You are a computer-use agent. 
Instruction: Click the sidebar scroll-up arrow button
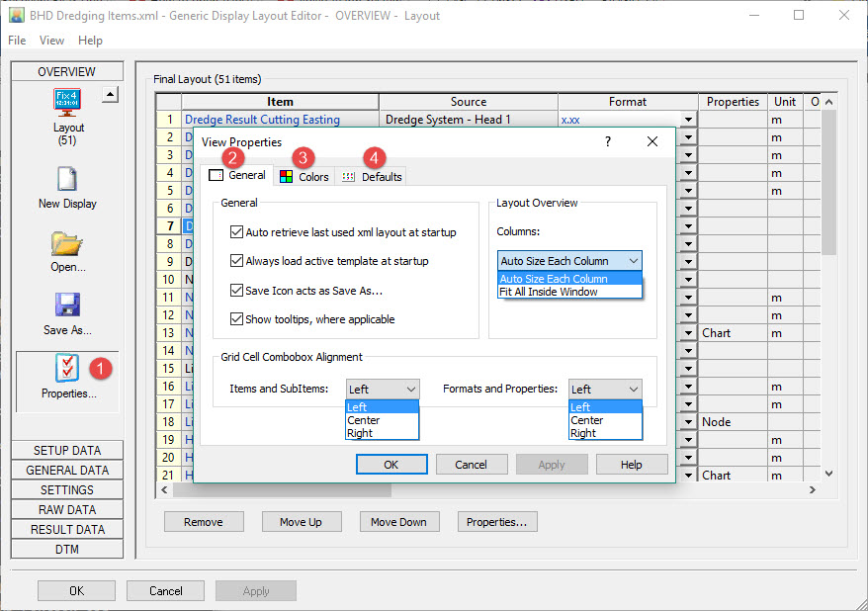110,95
